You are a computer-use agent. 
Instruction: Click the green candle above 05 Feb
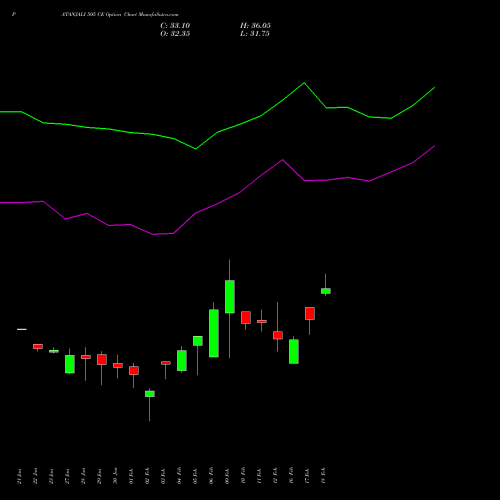click(198, 341)
